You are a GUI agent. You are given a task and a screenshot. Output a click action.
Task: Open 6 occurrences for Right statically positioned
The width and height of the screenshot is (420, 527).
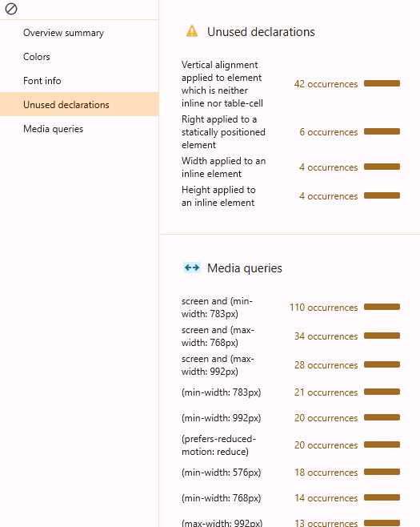pyautogui.click(x=328, y=132)
